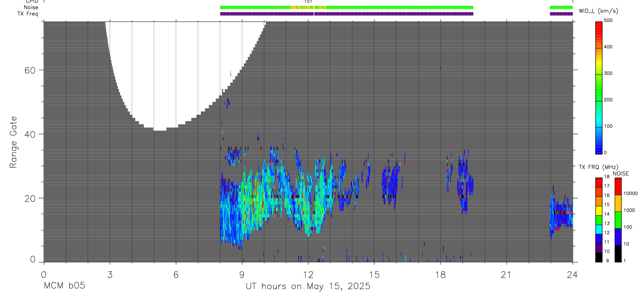Click the 'WID⊥ (km/s)' colorbar title
This screenshot has height=297, width=644.
pos(598,10)
